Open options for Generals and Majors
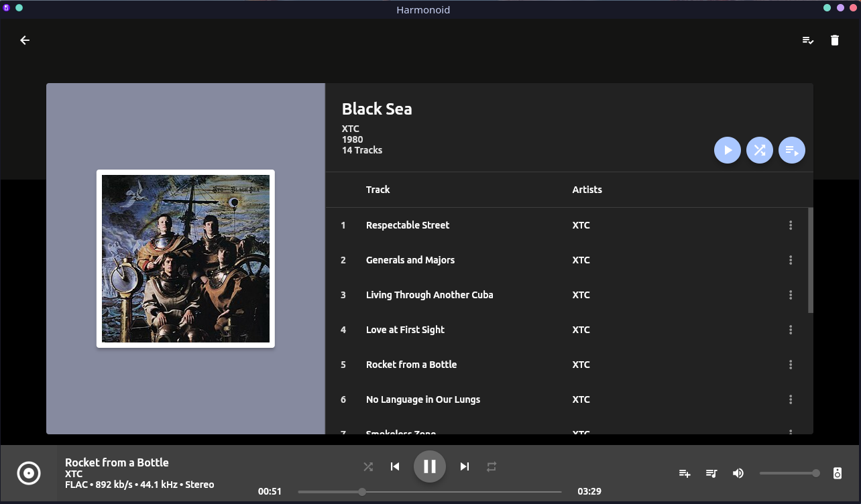The image size is (861, 504). 791,260
